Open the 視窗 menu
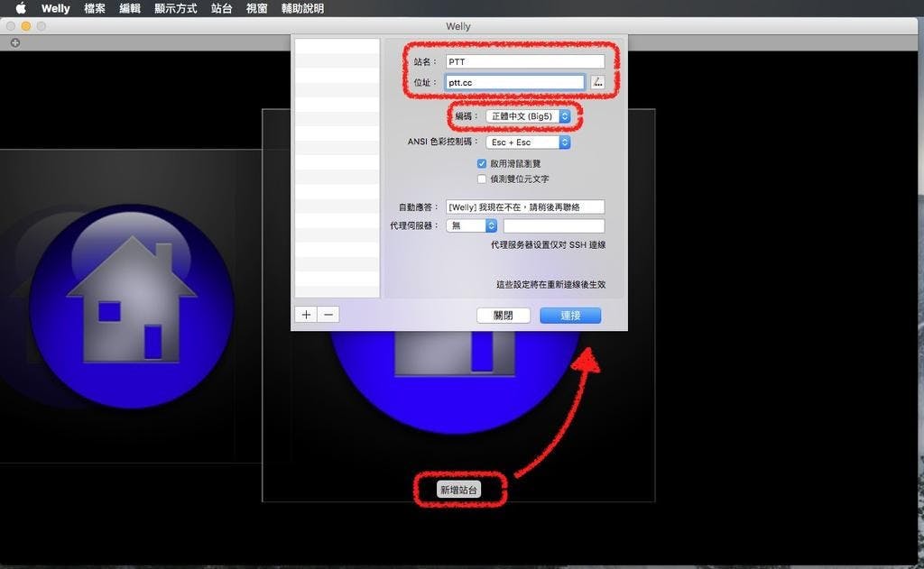 coord(256,8)
